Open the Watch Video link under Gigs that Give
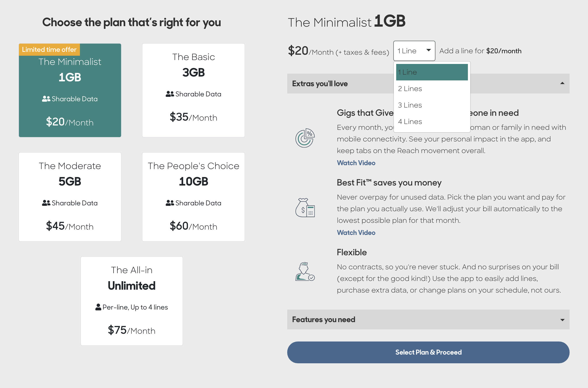Image resolution: width=588 pixels, height=388 pixels. pyautogui.click(x=356, y=163)
